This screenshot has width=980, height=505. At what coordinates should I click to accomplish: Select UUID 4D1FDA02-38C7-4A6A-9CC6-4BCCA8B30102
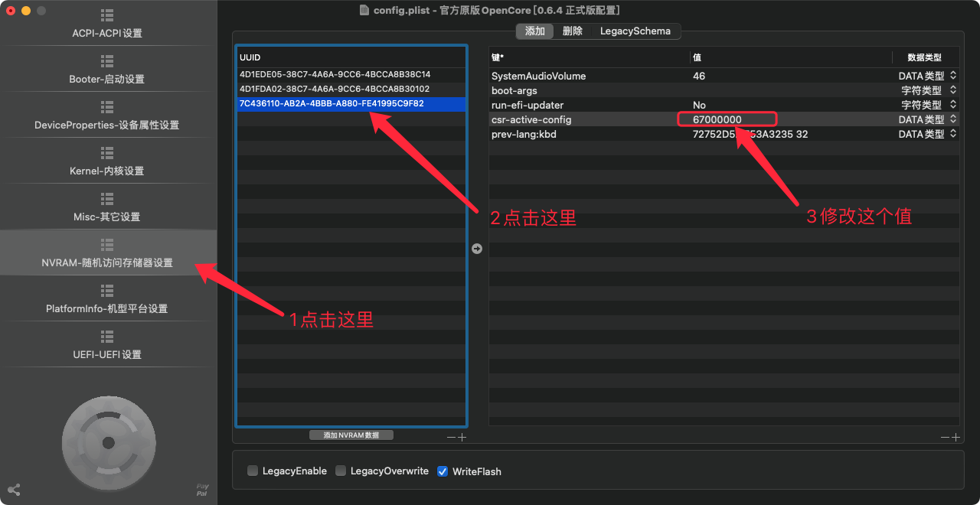(x=351, y=90)
